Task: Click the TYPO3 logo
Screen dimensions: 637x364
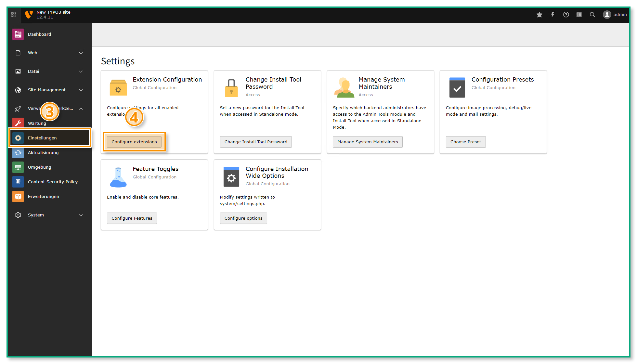Action: coord(29,15)
